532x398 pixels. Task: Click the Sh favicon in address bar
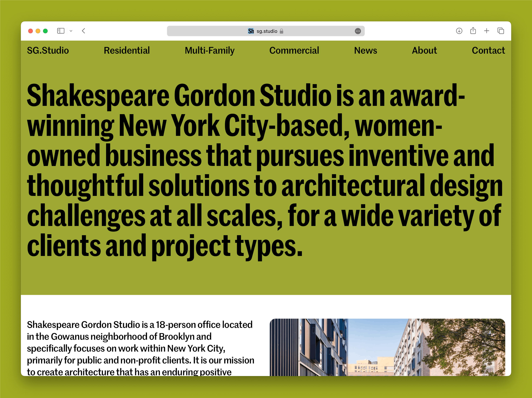point(251,31)
